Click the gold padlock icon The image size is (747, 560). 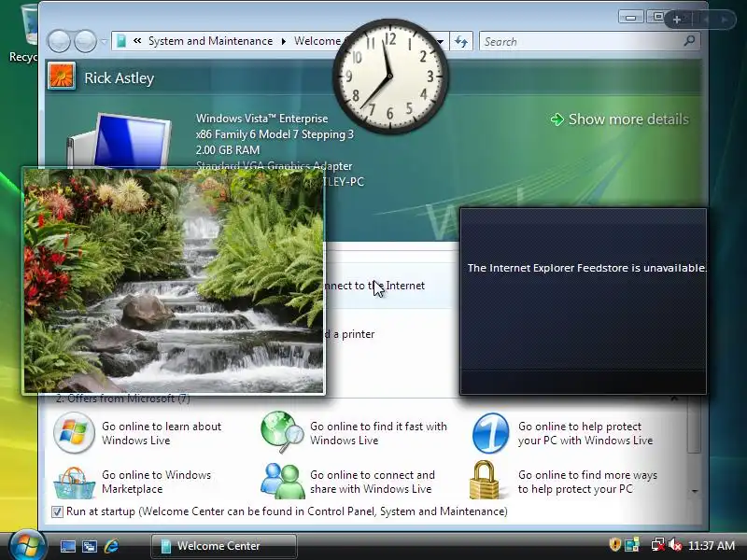click(485, 480)
